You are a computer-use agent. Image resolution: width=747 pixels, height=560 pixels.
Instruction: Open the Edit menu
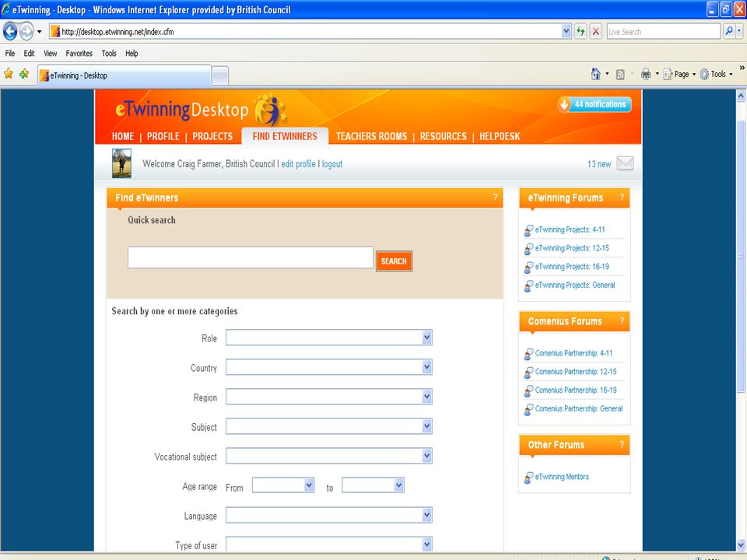point(29,54)
